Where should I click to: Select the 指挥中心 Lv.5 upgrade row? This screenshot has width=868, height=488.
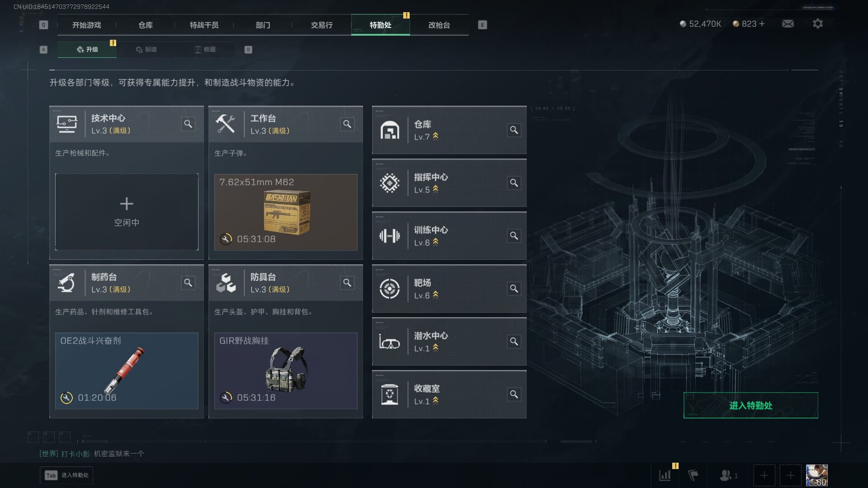point(449,183)
